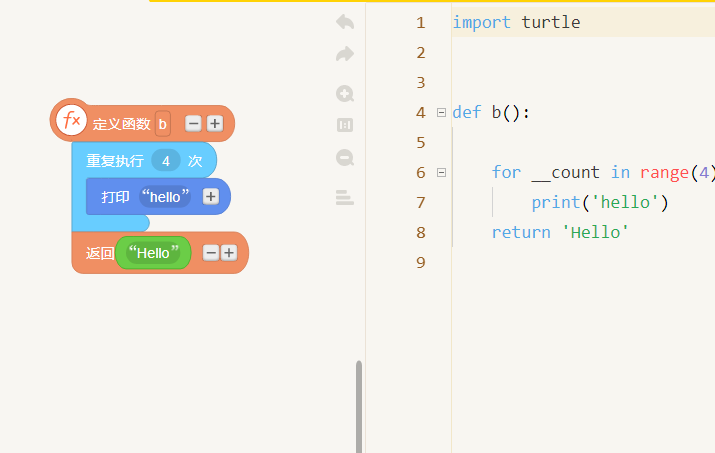Collapse code fold at line 4

[x=441, y=112]
